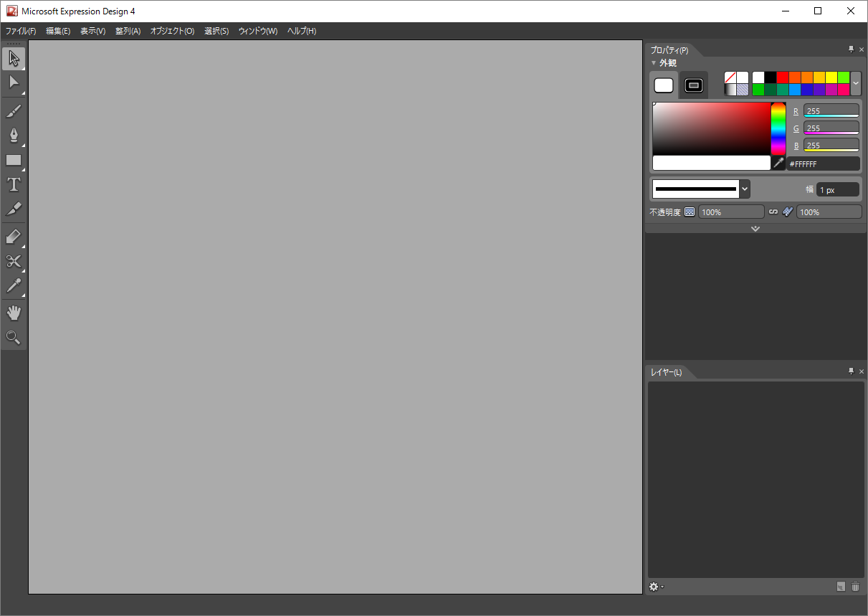Select the Zoom magnifier tool

tap(14, 337)
